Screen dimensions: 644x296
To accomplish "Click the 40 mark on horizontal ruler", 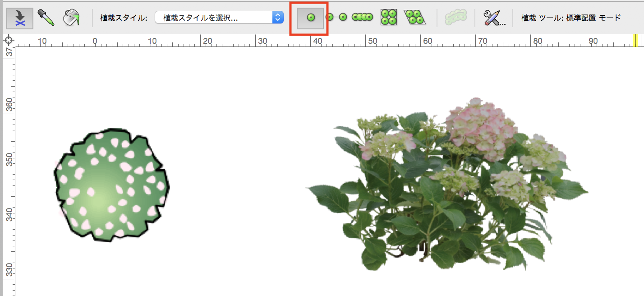I will click(317, 42).
